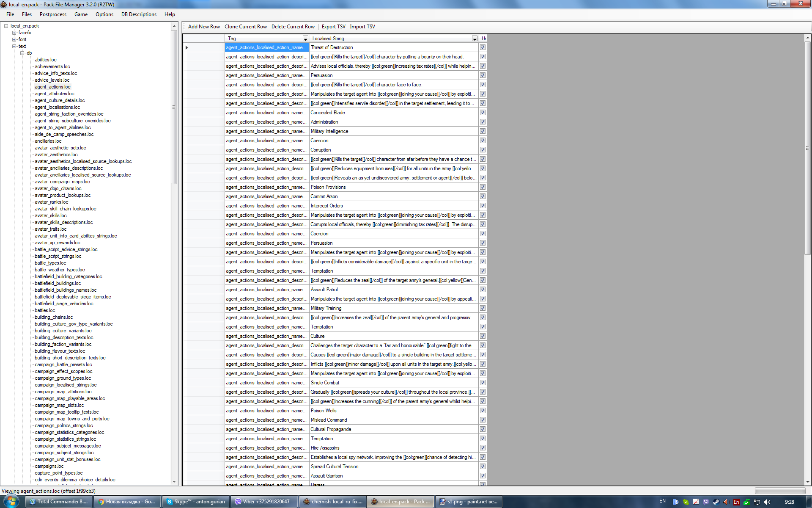Collapse the db tree folder
This screenshot has width=812, height=508.
(x=22, y=53)
